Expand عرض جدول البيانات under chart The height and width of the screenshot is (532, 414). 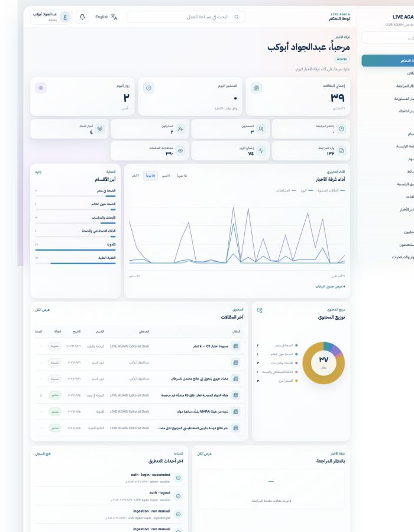330,287
